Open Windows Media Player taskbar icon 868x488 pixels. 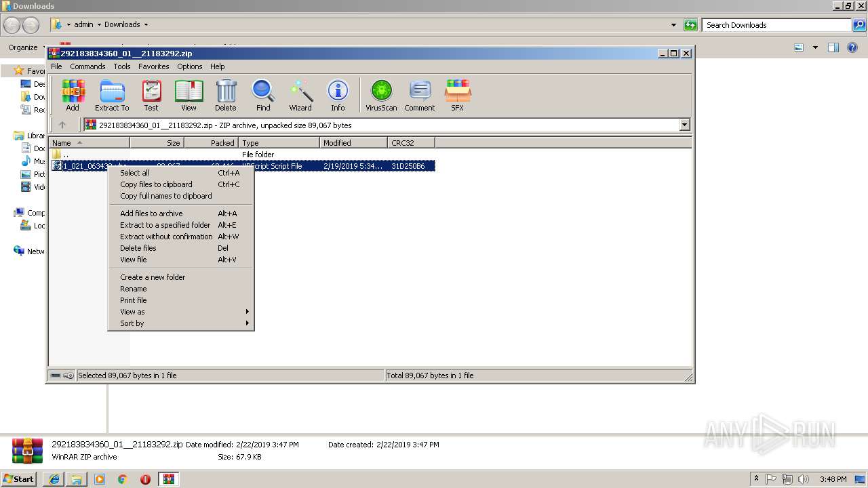[x=100, y=479]
